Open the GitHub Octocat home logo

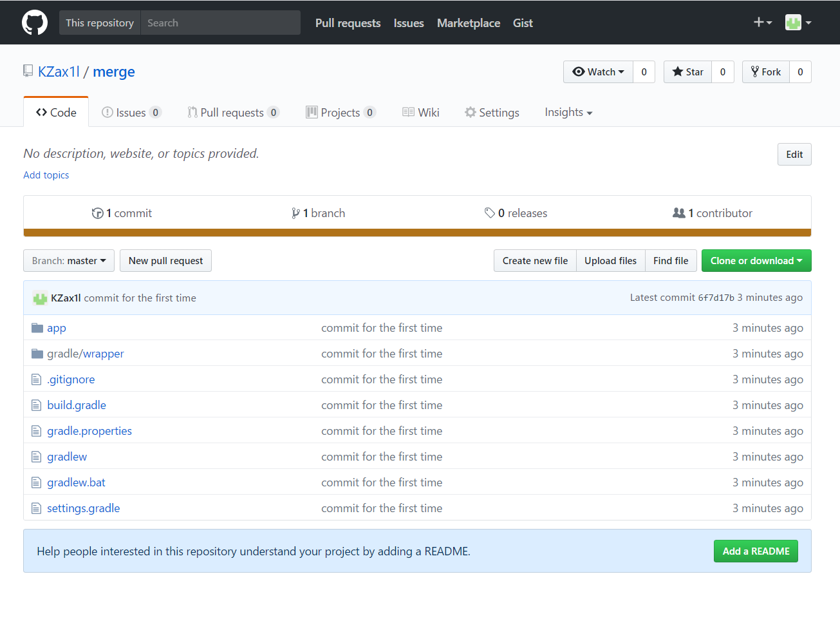point(35,23)
